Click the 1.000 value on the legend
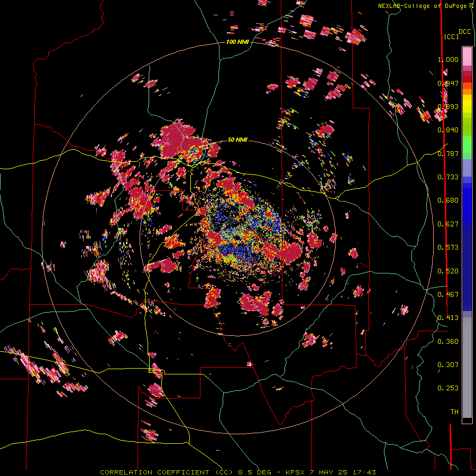 coord(448,59)
